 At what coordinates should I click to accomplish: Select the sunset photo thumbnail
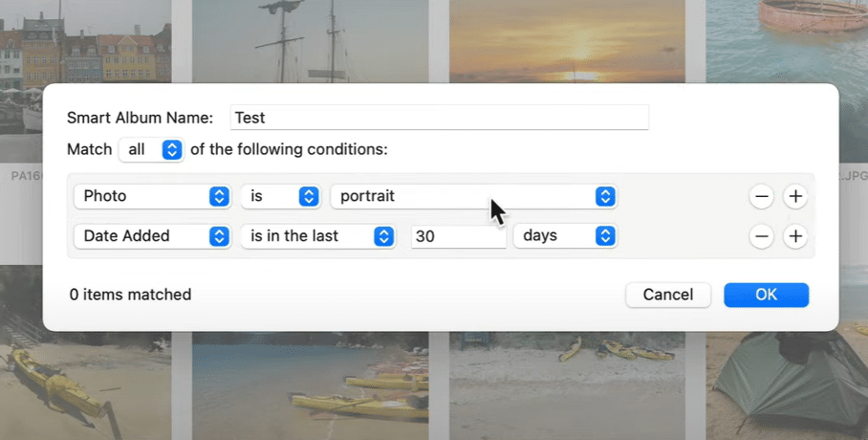coord(567,41)
